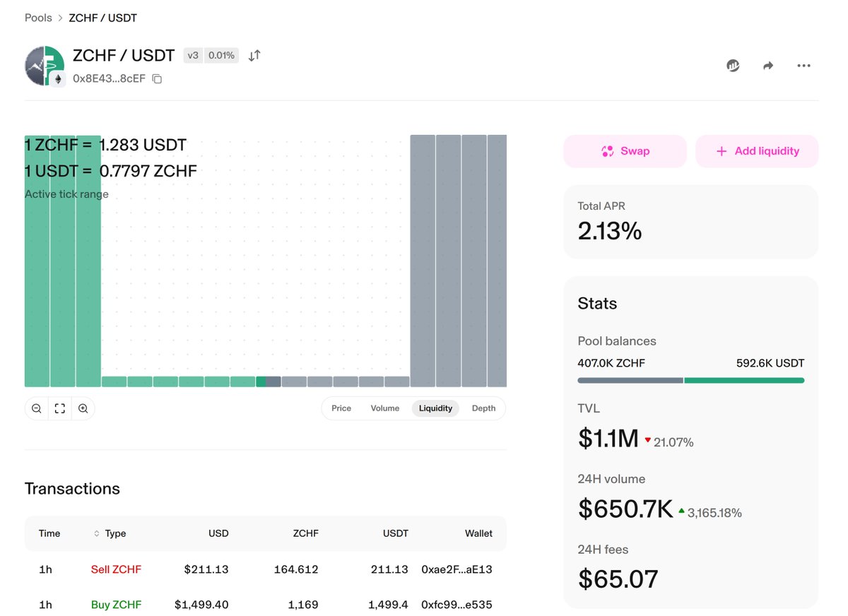Click the 3,165.18% volume change text
Viewport: 848px width, 616px height.
tap(714, 513)
